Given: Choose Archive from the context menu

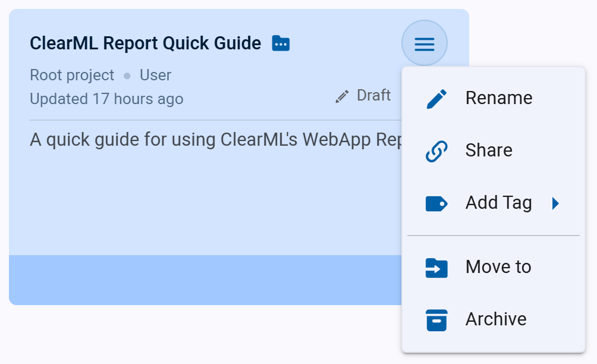Looking at the screenshot, I should tap(495, 319).
